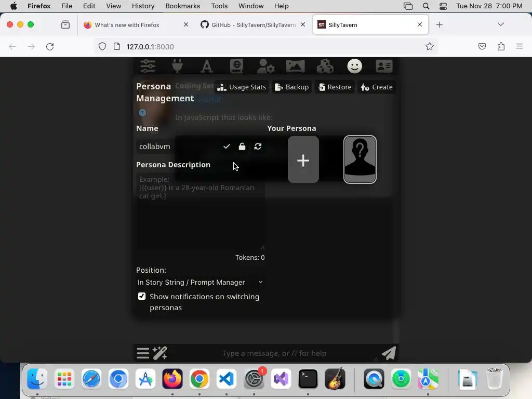Open the Backgrounds image icon
Viewport: 532px width, 399px height.
point(296,66)
